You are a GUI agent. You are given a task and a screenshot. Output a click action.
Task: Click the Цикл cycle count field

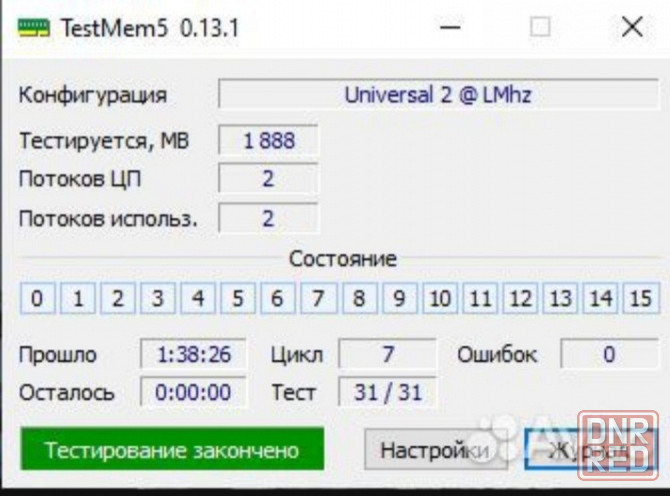point(387,355)
